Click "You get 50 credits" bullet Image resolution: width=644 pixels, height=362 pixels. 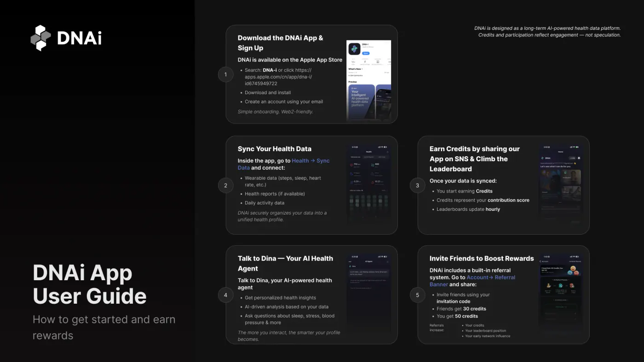(x=457, y=316)
